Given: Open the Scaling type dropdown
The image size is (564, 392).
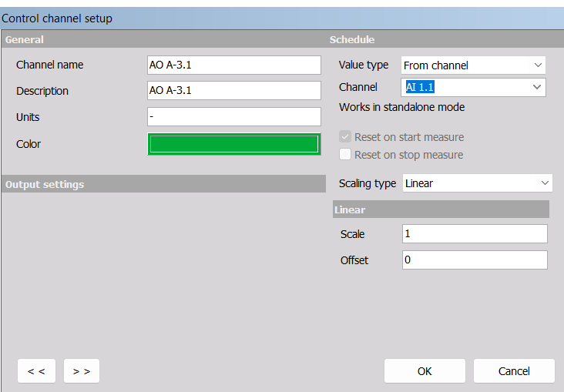Looking at the screenshot, I should 477,183.
